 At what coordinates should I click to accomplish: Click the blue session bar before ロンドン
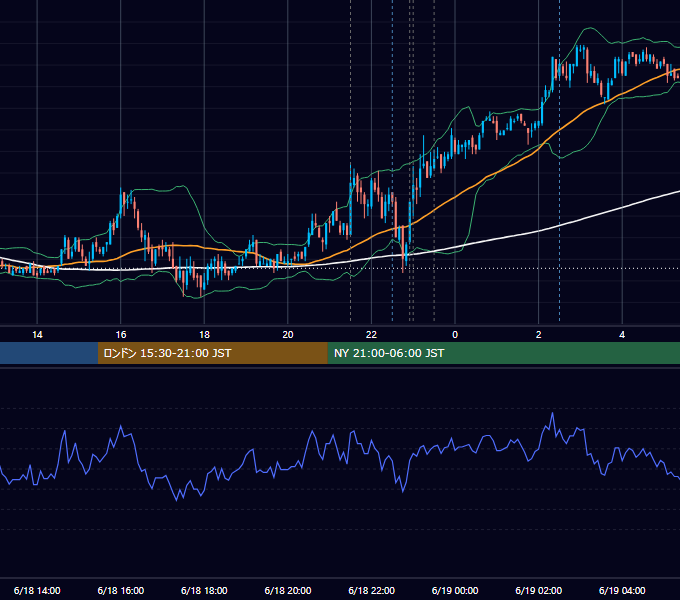pyautogui.click(x=49, y=353)
